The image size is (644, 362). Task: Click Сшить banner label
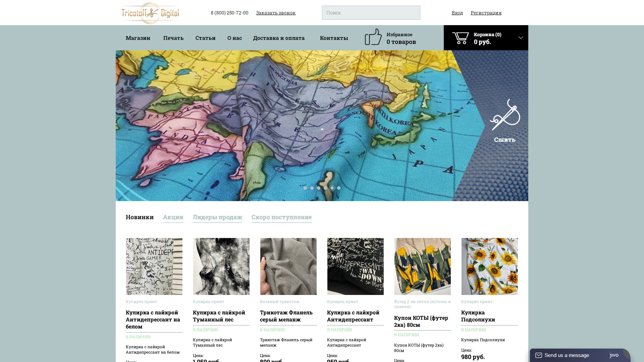click(505, 139)
